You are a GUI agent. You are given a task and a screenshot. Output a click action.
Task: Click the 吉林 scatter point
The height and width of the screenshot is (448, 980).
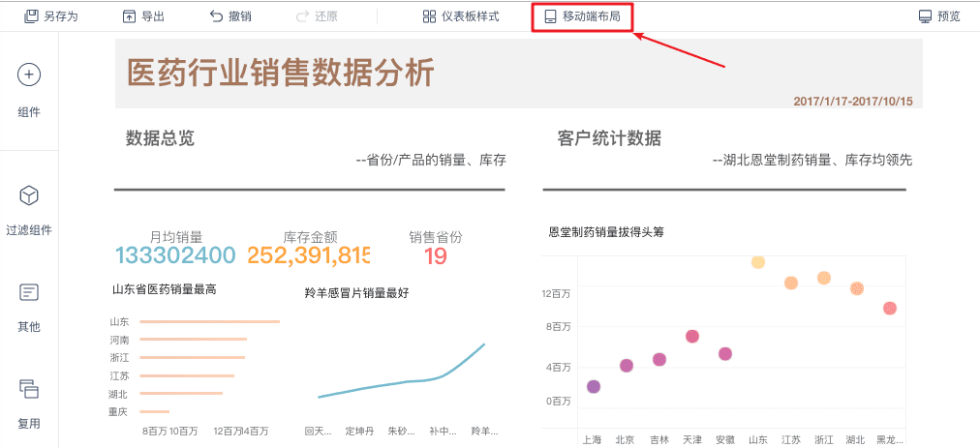[659, 359]
